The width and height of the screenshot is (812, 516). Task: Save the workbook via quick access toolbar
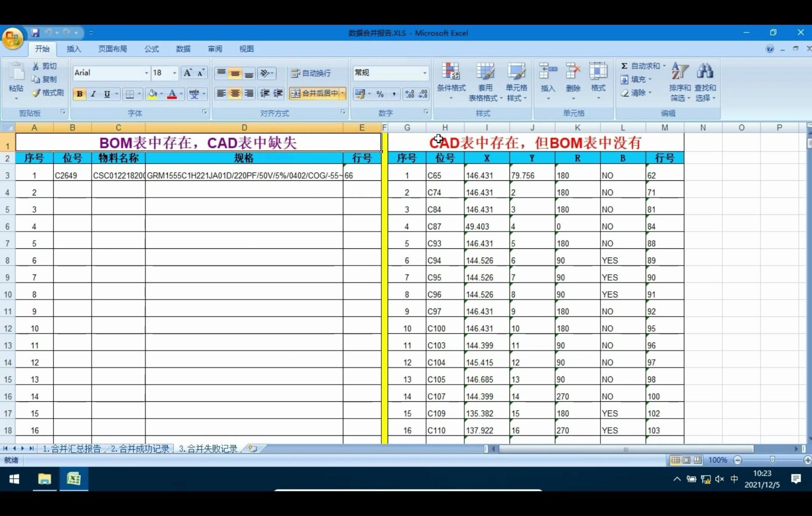pyautogui.click(x=35, y=33)
